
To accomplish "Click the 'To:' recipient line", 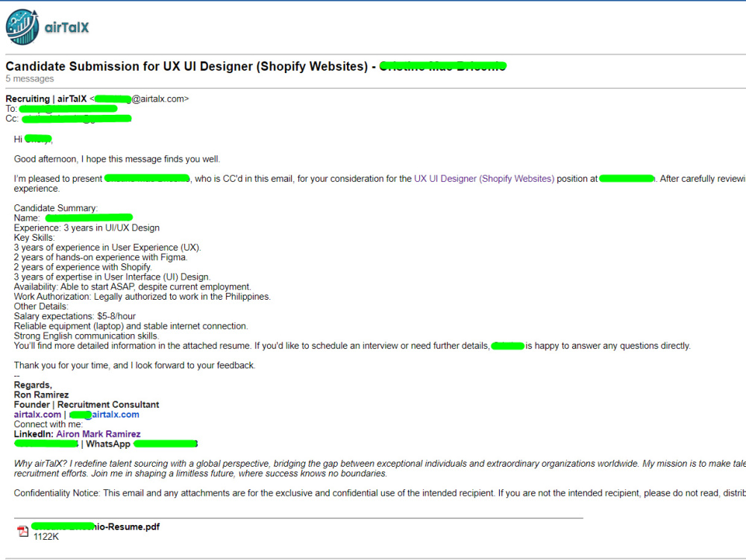I will coord(61,109).
